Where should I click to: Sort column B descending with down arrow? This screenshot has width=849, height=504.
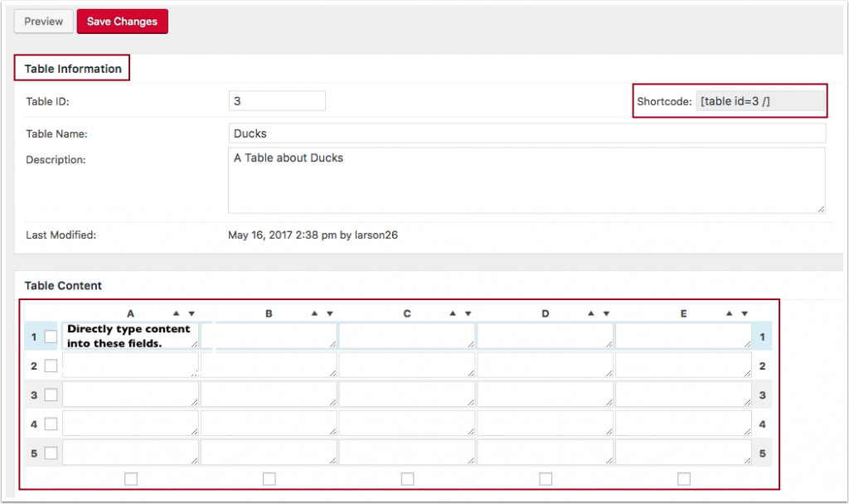(x=330, y=313)
